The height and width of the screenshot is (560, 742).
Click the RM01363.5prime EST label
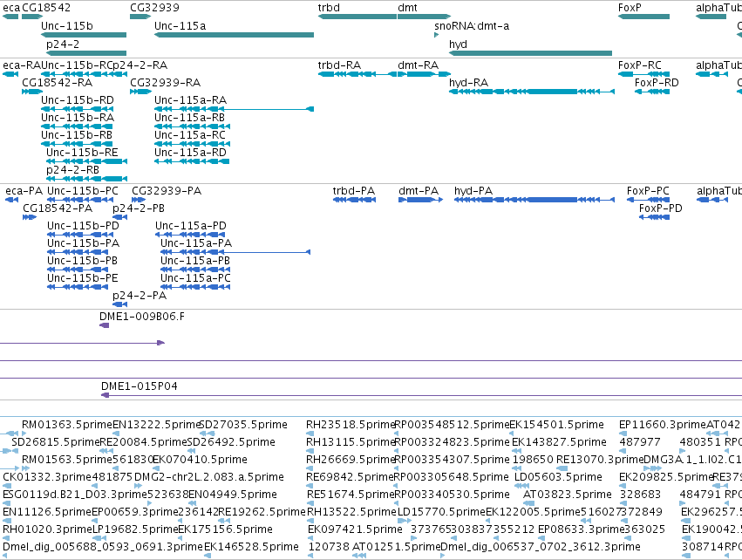coord(67,425)
